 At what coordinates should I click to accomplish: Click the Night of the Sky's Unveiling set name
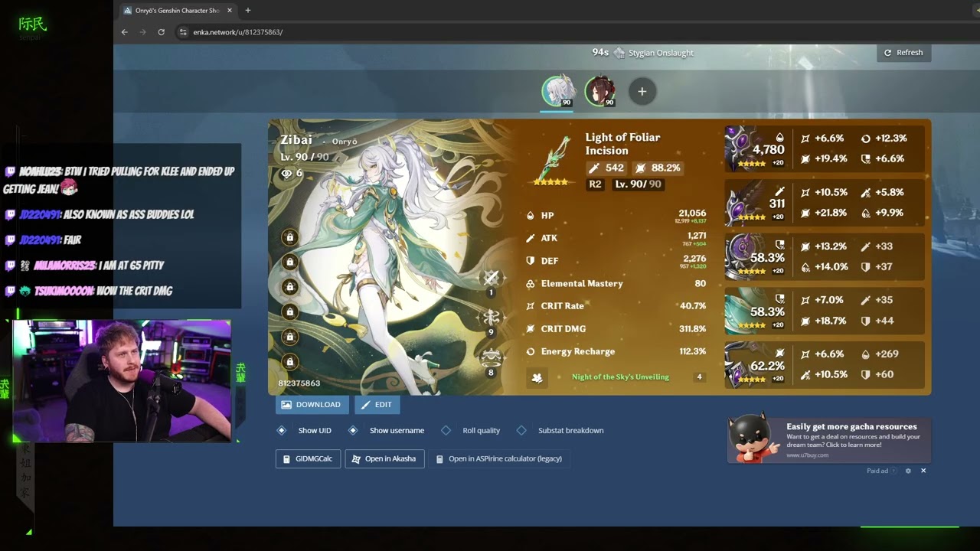(x=620, y=377)
